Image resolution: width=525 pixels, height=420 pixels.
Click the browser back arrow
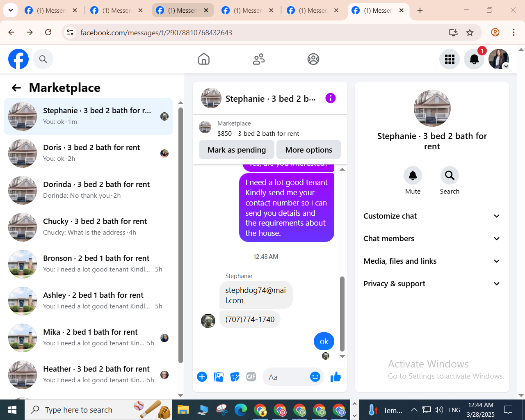pos(11,32)
